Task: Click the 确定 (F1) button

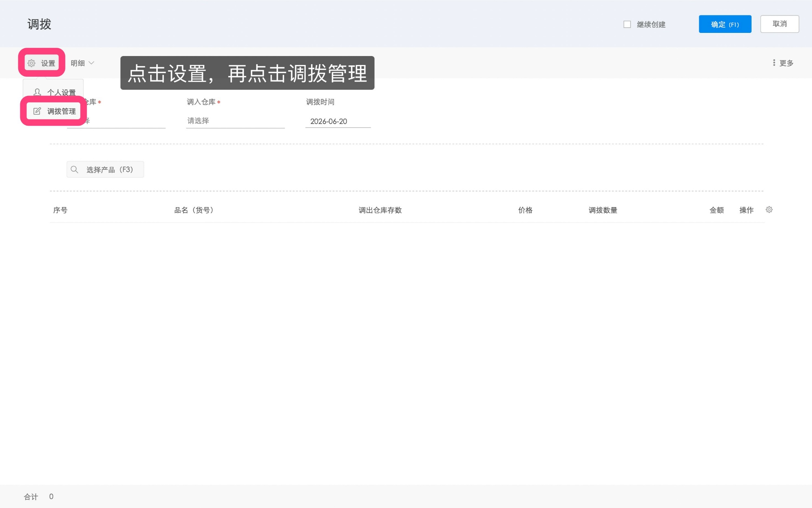Action: (x=725, y=24)
